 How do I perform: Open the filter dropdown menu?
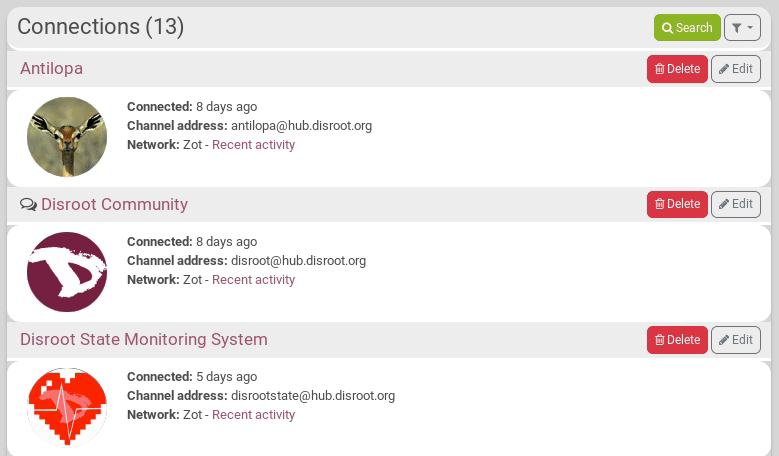click(742, 28)
